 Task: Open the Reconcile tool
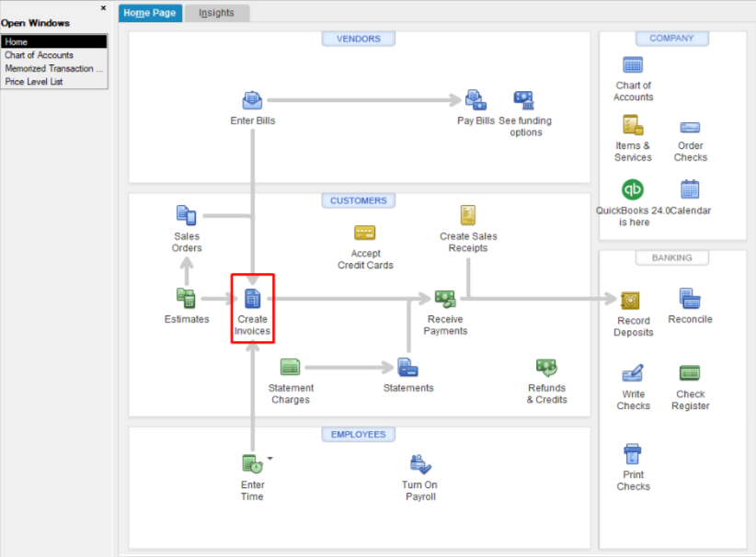click(x=690, y=299)
